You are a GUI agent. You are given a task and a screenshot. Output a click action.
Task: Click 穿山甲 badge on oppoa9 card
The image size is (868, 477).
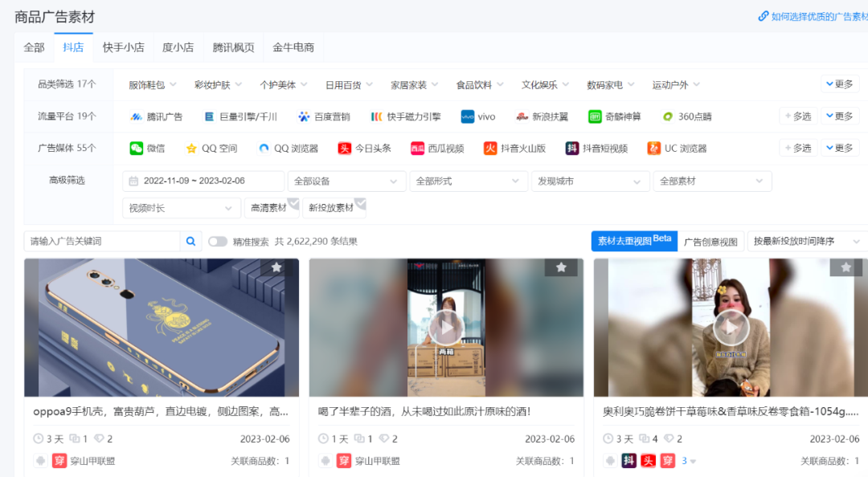[59, 460]
